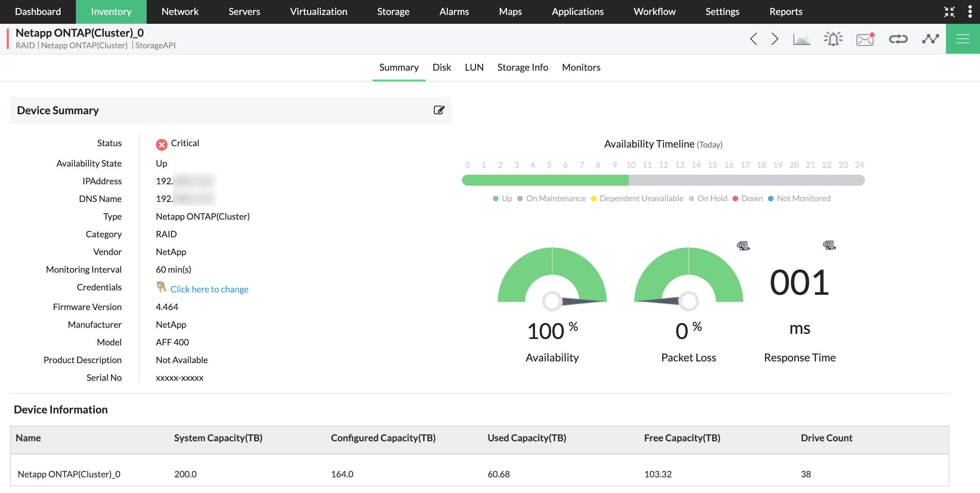This screenshot has height=493, width=980.
Task: Click the Critical status red icon
Action: click(161, 144)
